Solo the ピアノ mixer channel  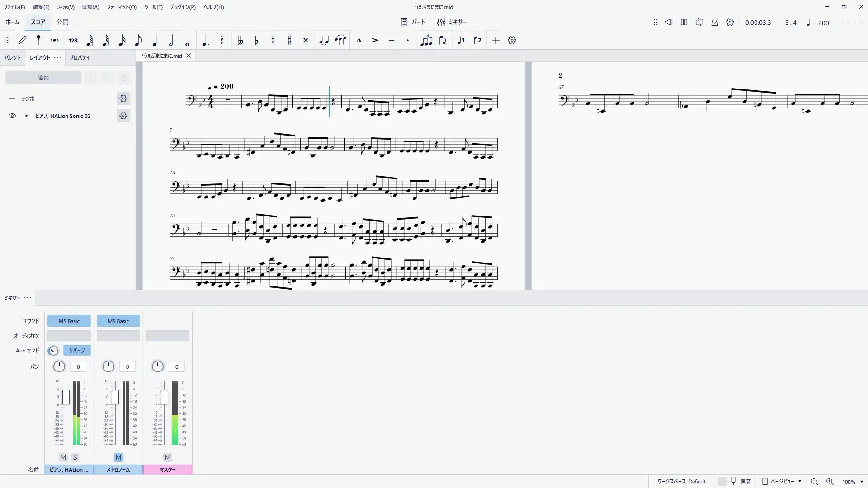[75, 457]
